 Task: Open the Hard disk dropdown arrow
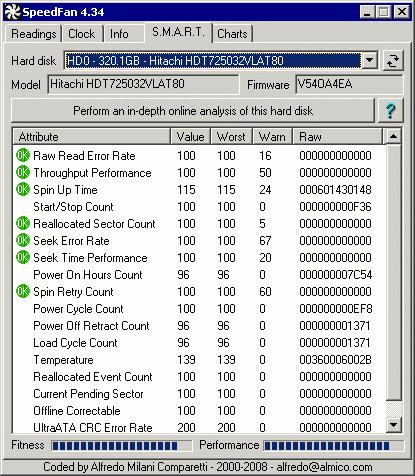click(x=369, y=61)
